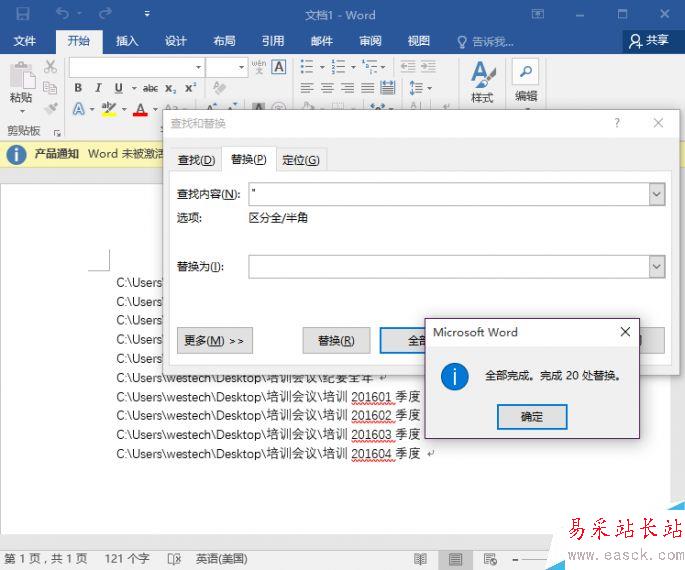Open the 引用 ribbon tab

[273, 41]
